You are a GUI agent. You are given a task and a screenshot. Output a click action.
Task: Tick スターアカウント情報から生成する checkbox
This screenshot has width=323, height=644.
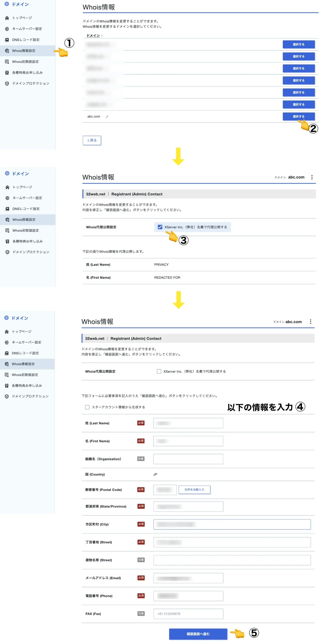coord(87,407)
